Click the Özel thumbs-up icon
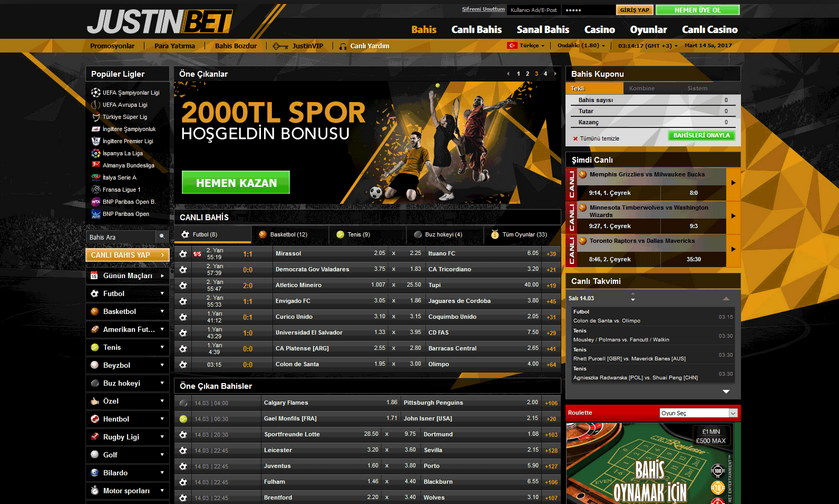839x504 pixels. point(95,401)
